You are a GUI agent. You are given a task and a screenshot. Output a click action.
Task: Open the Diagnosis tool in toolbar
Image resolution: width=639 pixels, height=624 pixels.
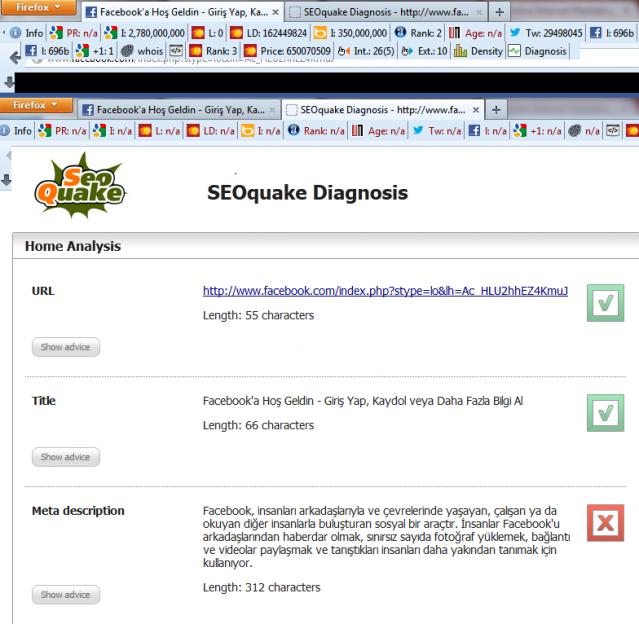point(537,51)
